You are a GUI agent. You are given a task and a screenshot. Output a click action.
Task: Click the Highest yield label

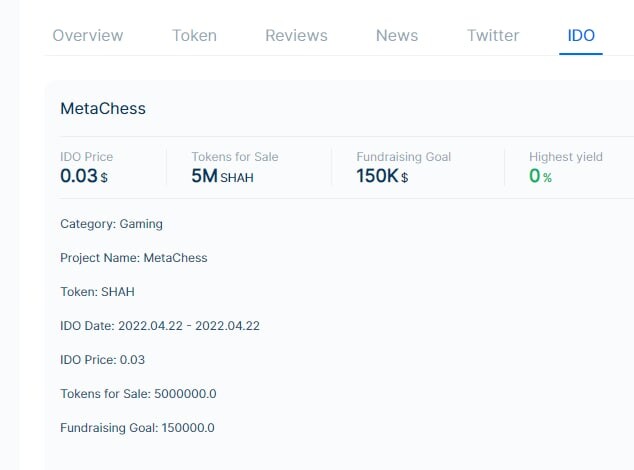[566, 157]
